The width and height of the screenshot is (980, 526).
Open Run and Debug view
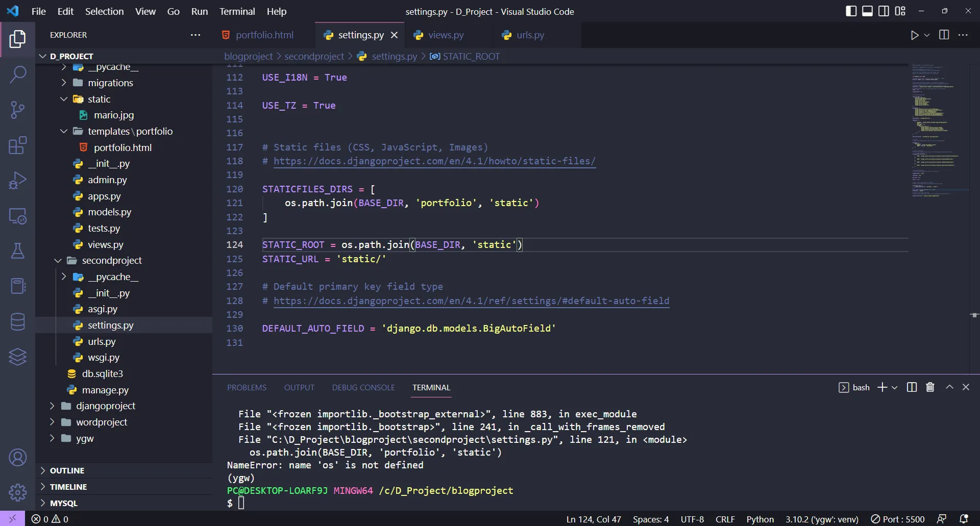18,181
